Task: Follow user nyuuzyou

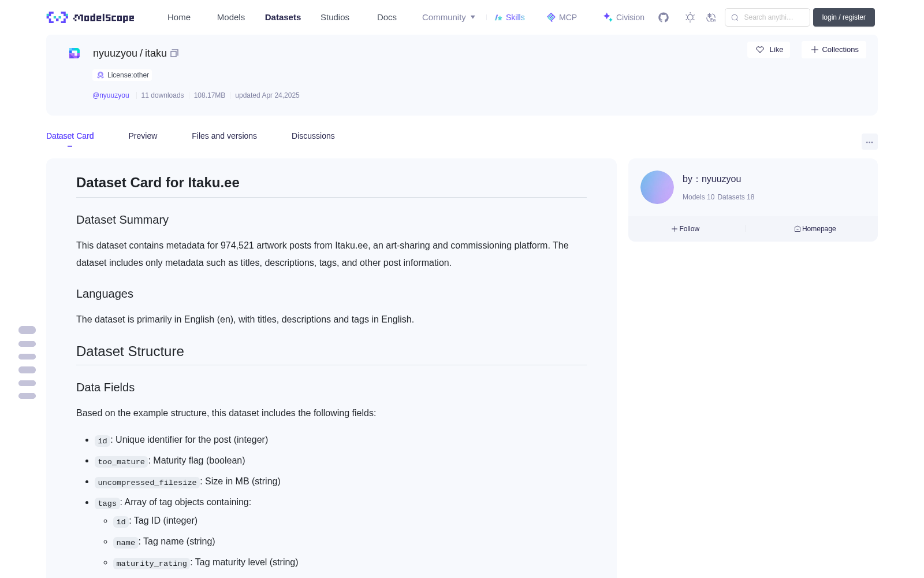Action: (685, 229)
